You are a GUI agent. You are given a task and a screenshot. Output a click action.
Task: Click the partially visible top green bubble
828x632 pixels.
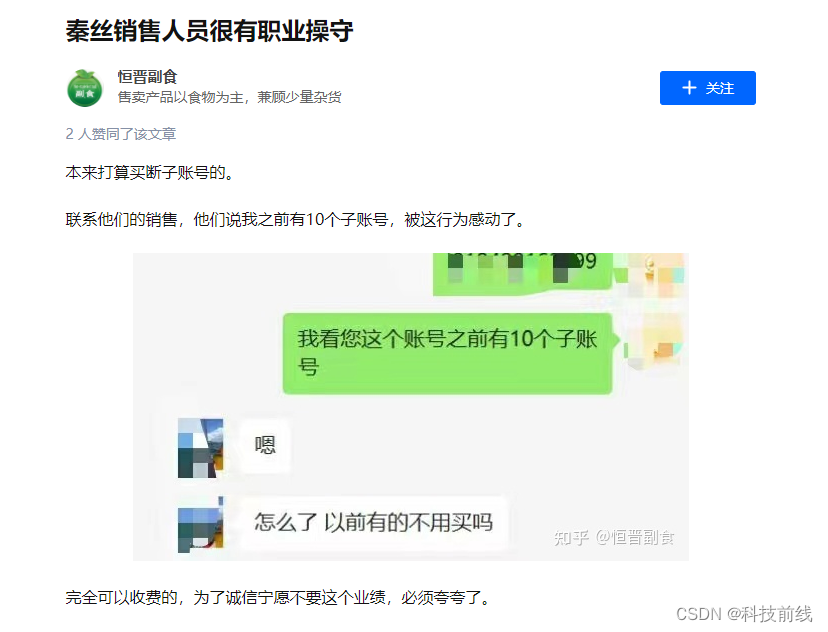(x=522, y=274)
